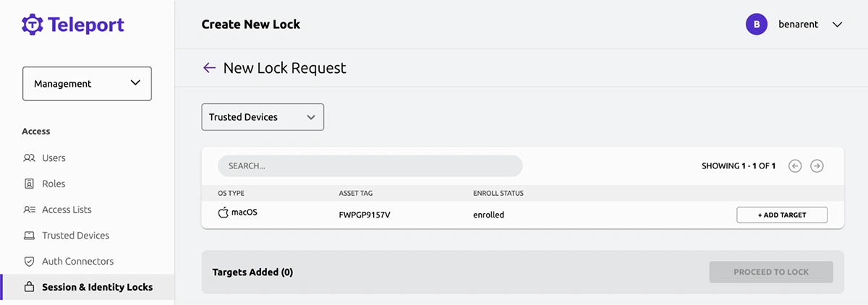
Task: Expand the benarent user menu chevron
Action: click(838, 25)
